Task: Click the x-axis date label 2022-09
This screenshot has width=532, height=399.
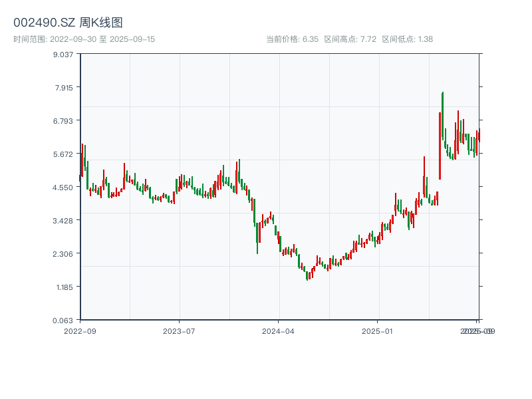Action: pyautogui.click(x=80, y=331)
